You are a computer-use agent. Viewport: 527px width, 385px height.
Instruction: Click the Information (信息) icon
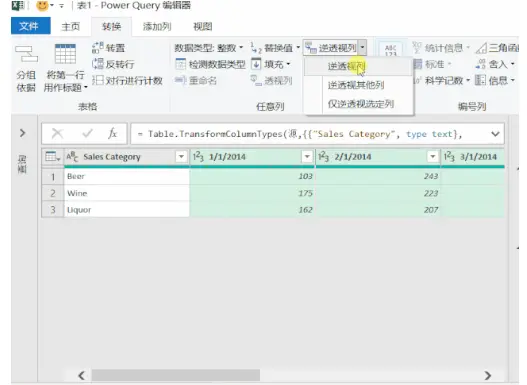point(481,80)
